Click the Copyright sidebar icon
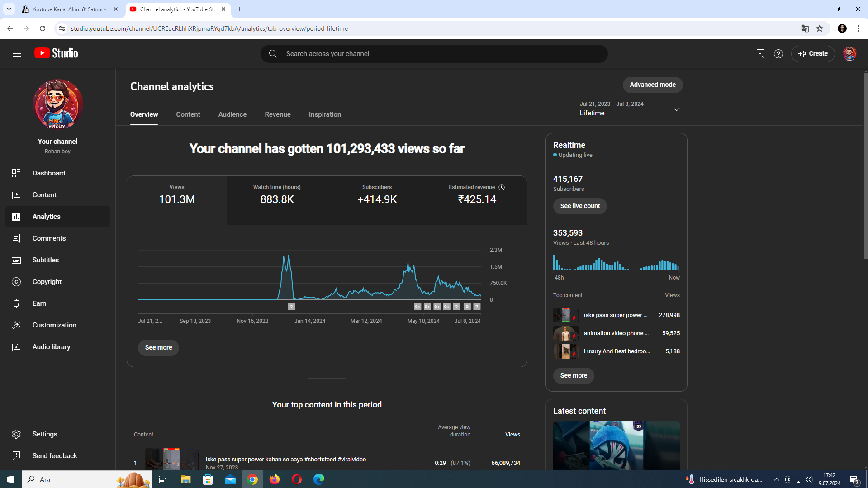 pos(16,282)
